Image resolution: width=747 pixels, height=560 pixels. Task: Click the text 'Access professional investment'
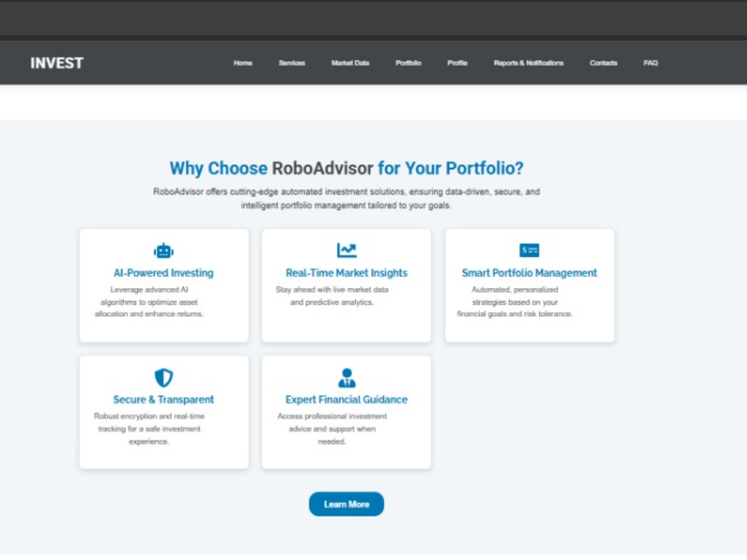[332, 416]
